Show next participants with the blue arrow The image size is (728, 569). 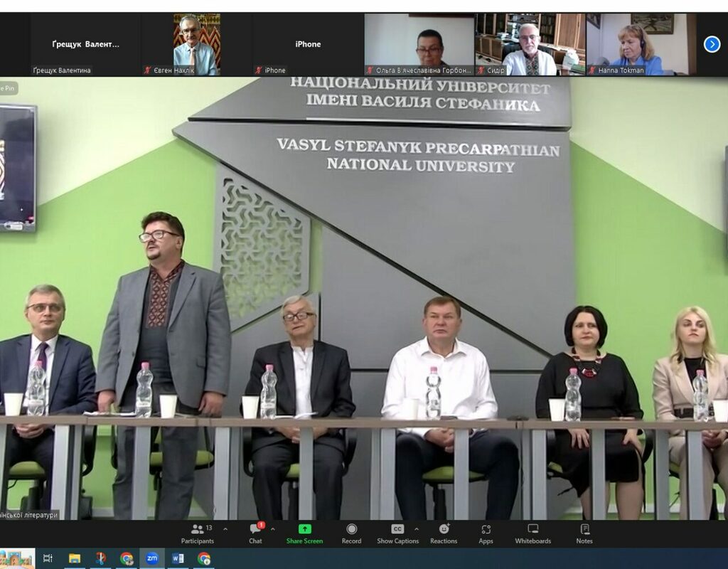point(712,44)
